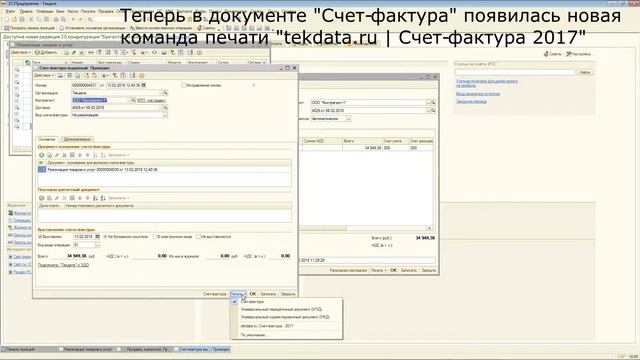The height and width of the screenshot is (360, 640).
Task: Sort descending in Платежно-расчетный документ toolbar
Action: (103, 198)
